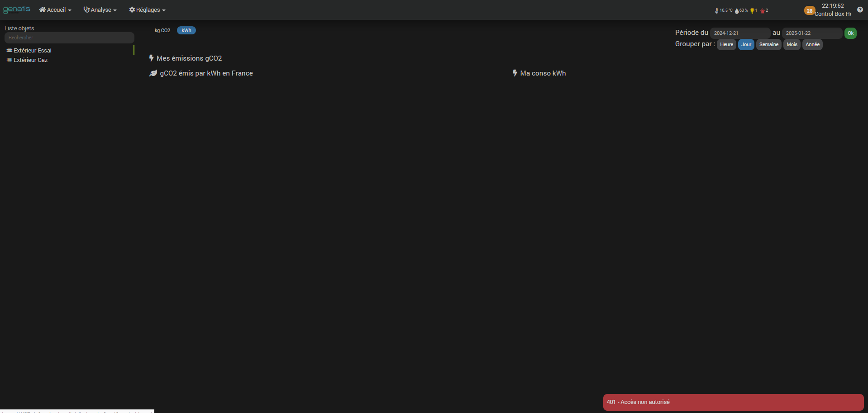The height and width of the screenshot is (413, 868).
Task: Click the Grouper par label
Action: click(695, 44)
